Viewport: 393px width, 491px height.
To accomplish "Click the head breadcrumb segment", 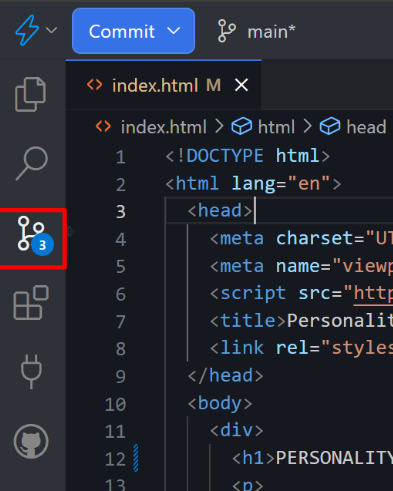I will click(x=366, y=127).
